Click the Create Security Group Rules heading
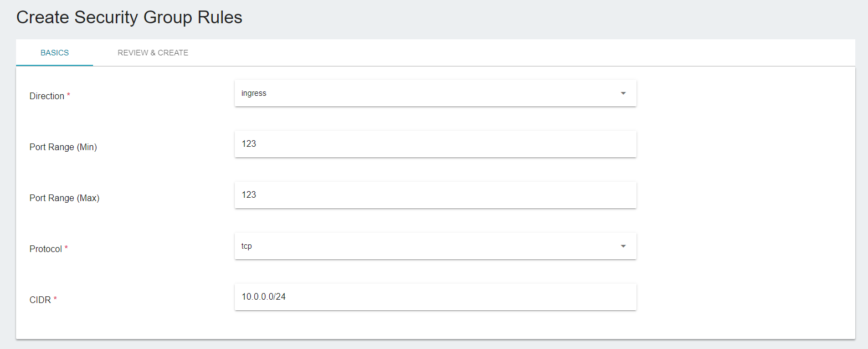Screen dimensions: 868x349 click(129, 17)
